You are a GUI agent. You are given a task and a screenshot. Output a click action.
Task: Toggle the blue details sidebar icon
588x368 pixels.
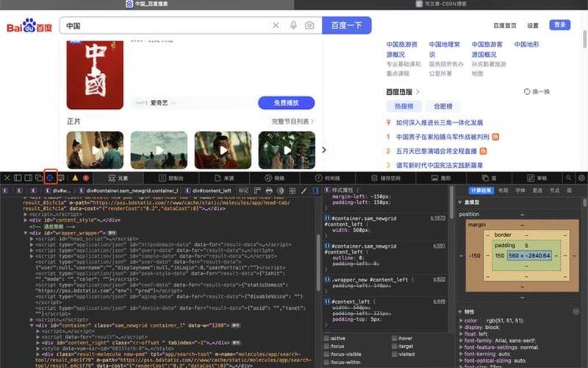(316, 191)
